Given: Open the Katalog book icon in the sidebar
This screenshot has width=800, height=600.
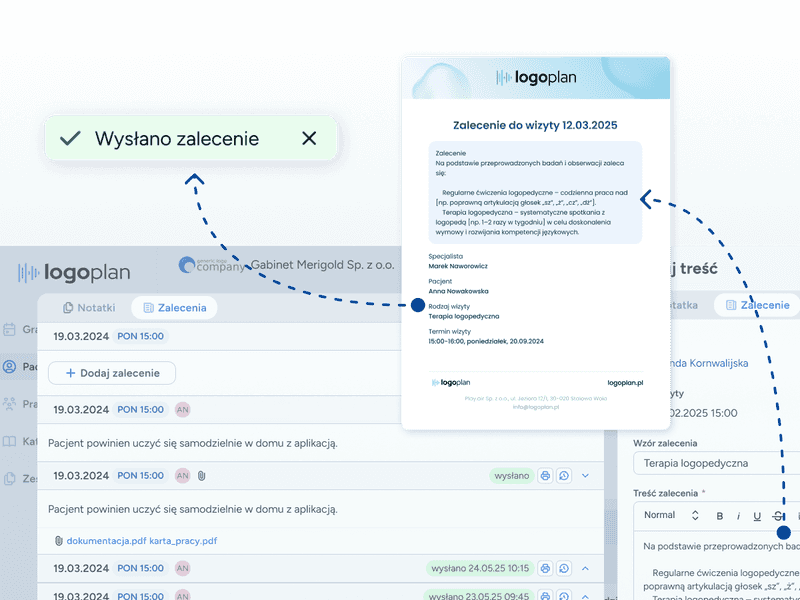Looking at the screenshot, I should click(x=10, y=441).
